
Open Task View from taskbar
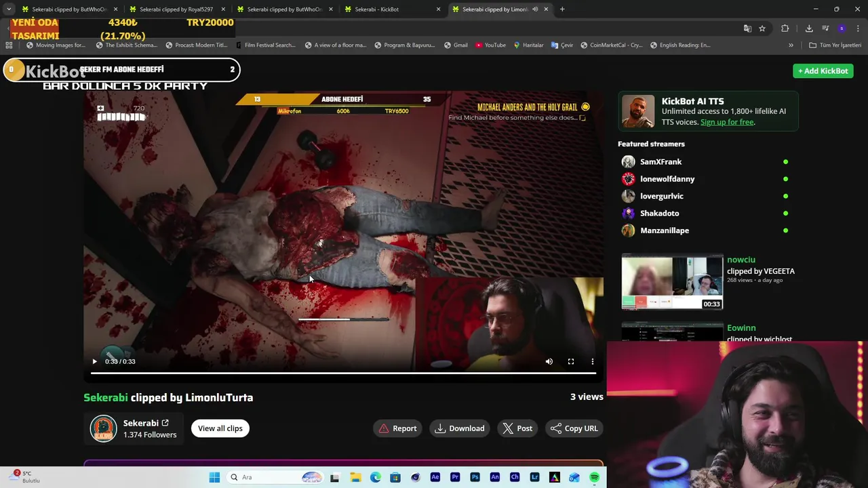coord(334,477)
